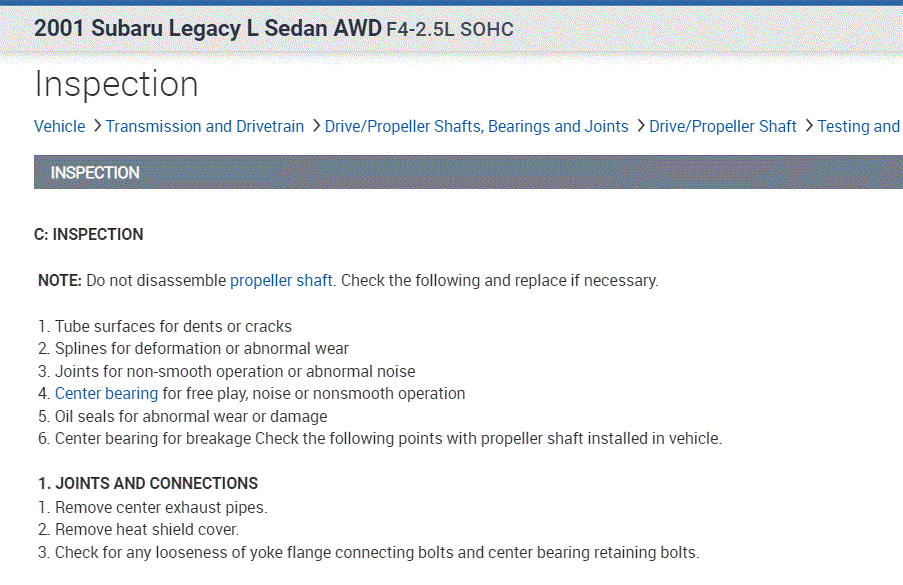Click the 'JOINTS AND CONNECTIONS' subheading

pos(148,483)
